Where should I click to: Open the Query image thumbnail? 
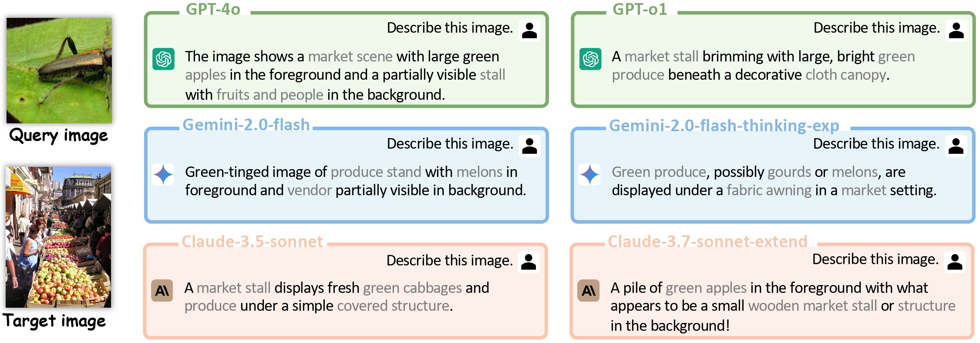pyautogui.click(x=59, y=71)
